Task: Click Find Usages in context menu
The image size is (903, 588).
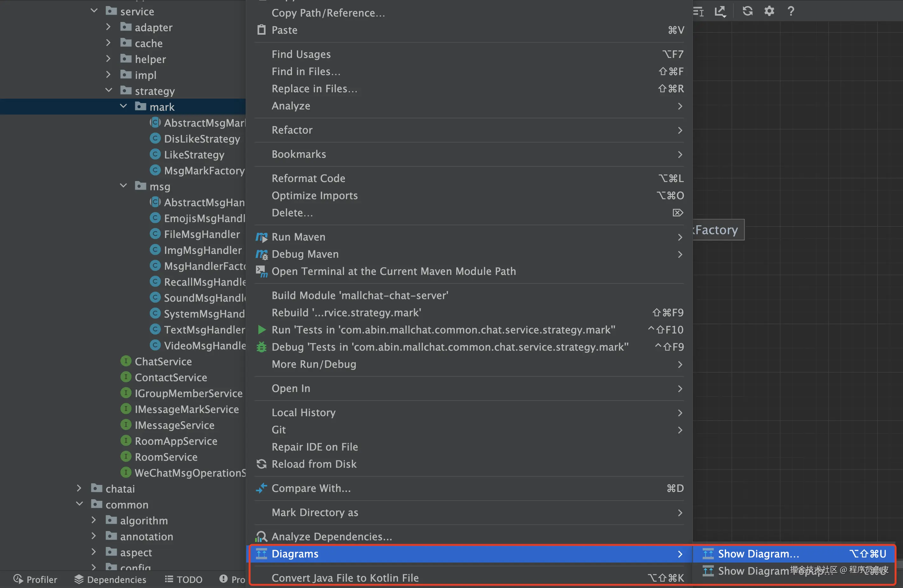Action: [x=301, y=54]
